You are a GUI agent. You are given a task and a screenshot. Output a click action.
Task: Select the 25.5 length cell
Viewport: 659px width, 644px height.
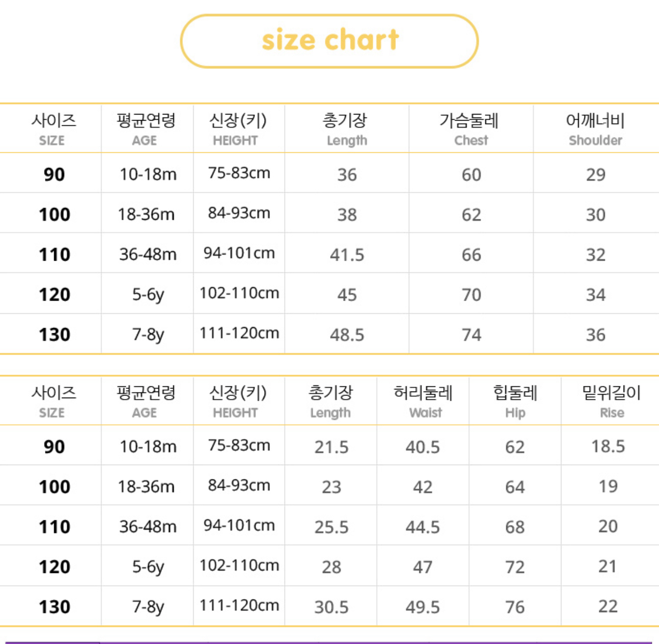tap(331, 527)
